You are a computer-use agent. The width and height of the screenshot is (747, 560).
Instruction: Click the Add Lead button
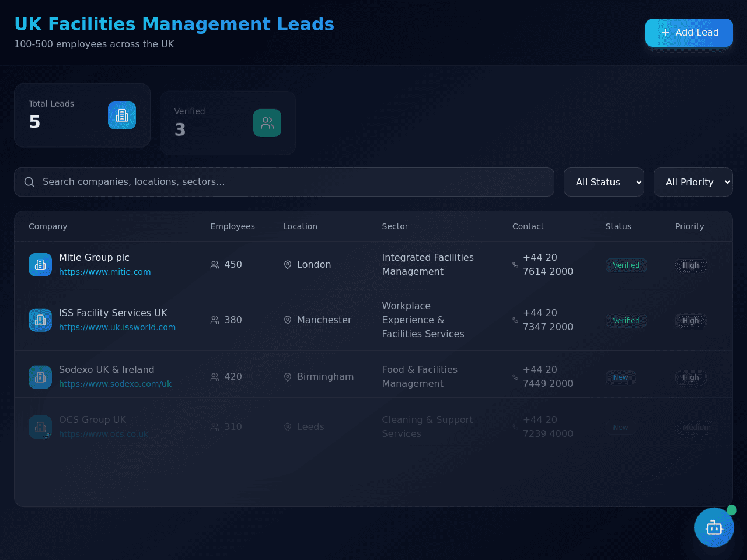[689, 33]
